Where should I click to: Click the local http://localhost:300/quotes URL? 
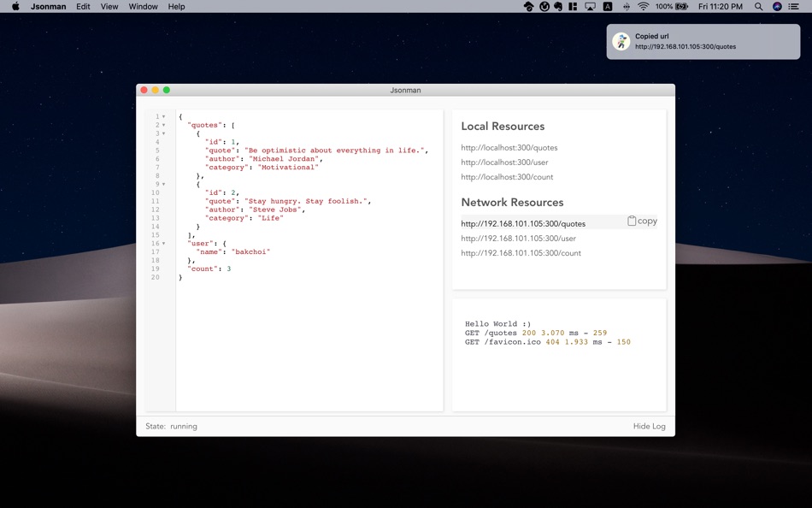[x=509, y=148]
